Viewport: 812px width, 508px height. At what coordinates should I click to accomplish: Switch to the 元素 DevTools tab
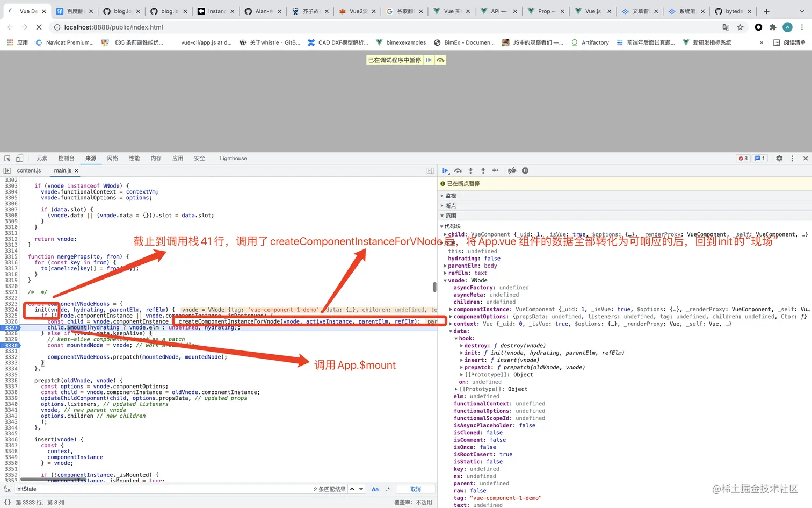[42, 159]
